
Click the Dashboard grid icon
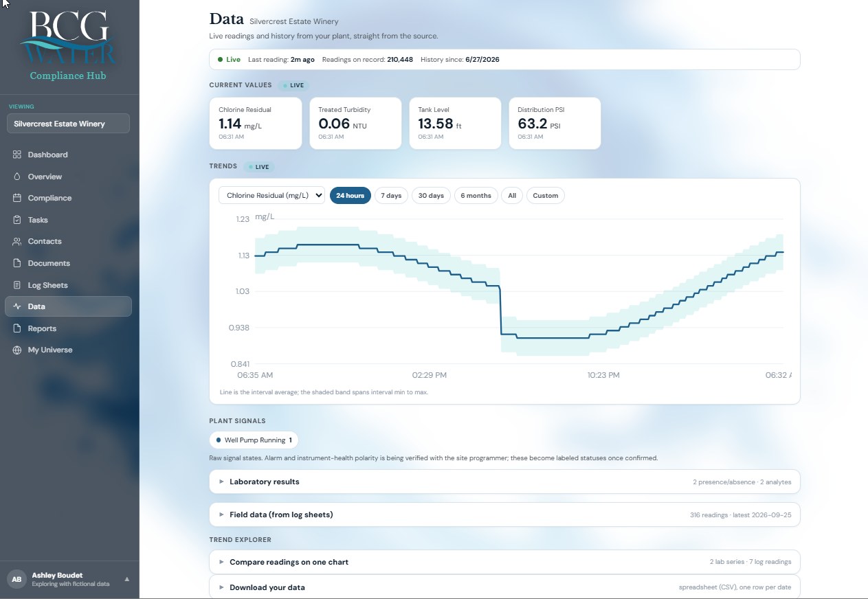point(17,155)
